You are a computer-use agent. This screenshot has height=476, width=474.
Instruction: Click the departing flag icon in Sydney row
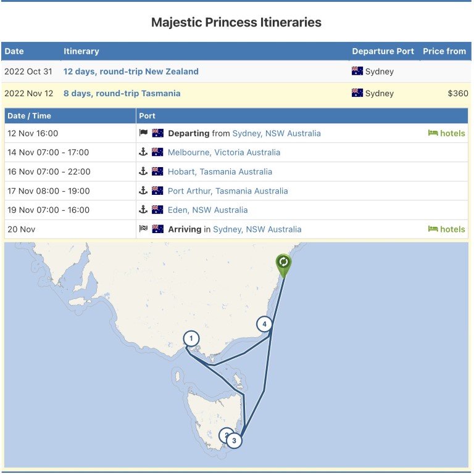(143, 133)
